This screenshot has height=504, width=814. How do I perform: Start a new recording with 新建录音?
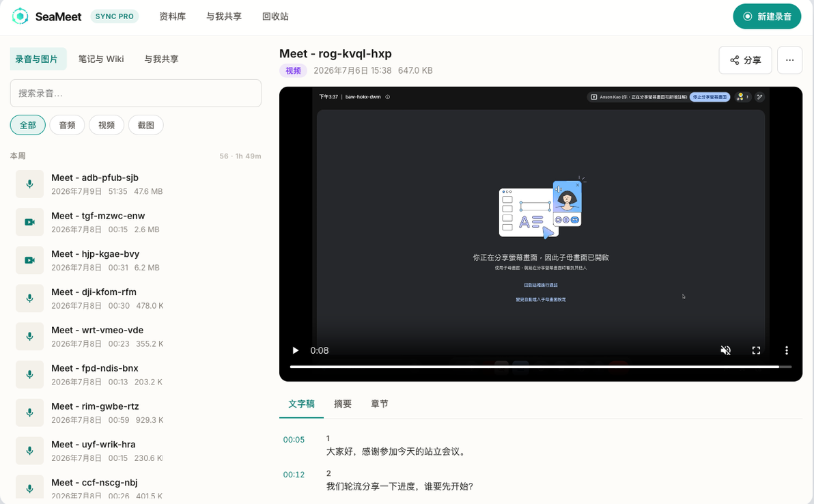pos(767,16)
